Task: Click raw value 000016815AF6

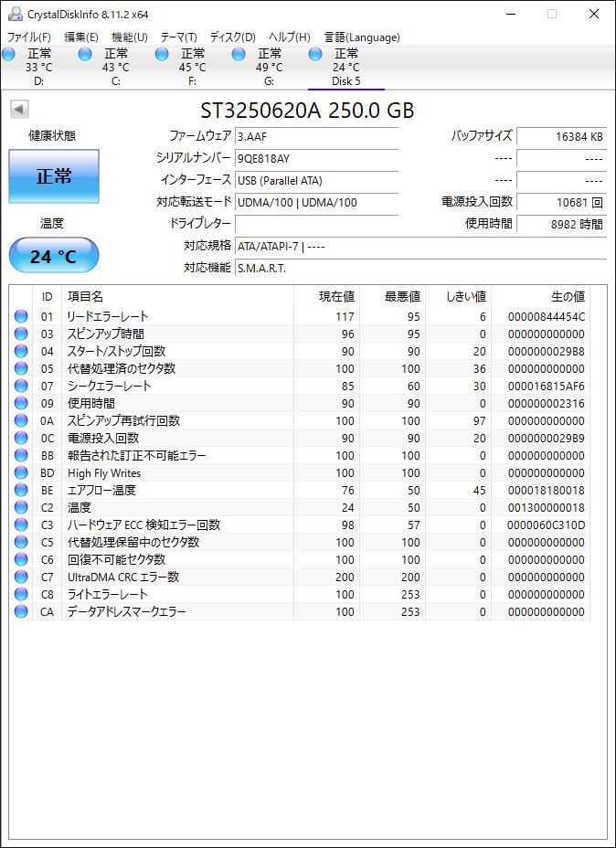Action: pyautogui.click(x=547, y=387)
